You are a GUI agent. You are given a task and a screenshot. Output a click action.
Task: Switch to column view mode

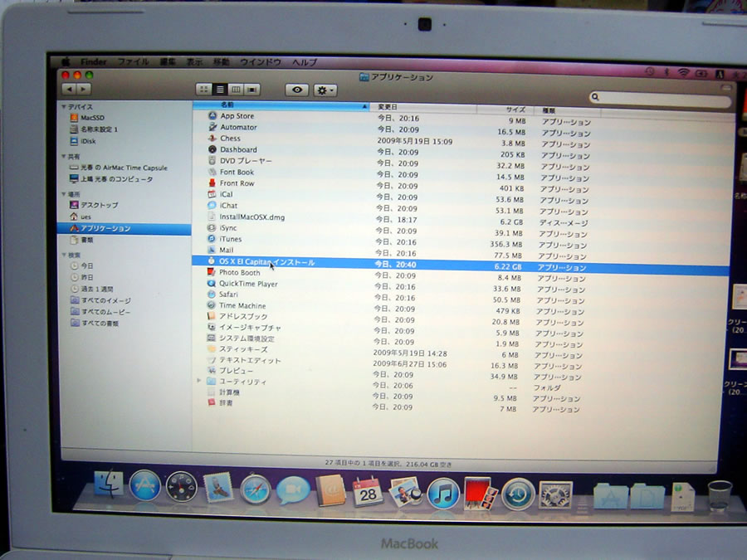click(236, 90)
